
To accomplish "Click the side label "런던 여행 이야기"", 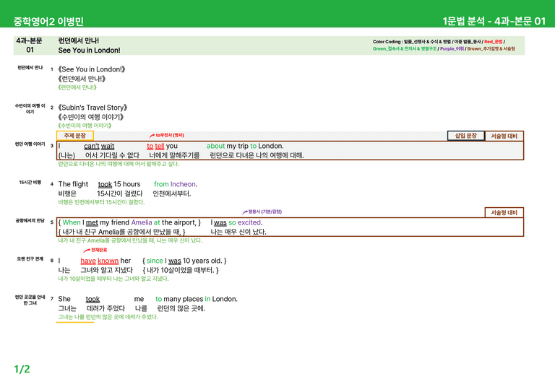I will [30, 144].
